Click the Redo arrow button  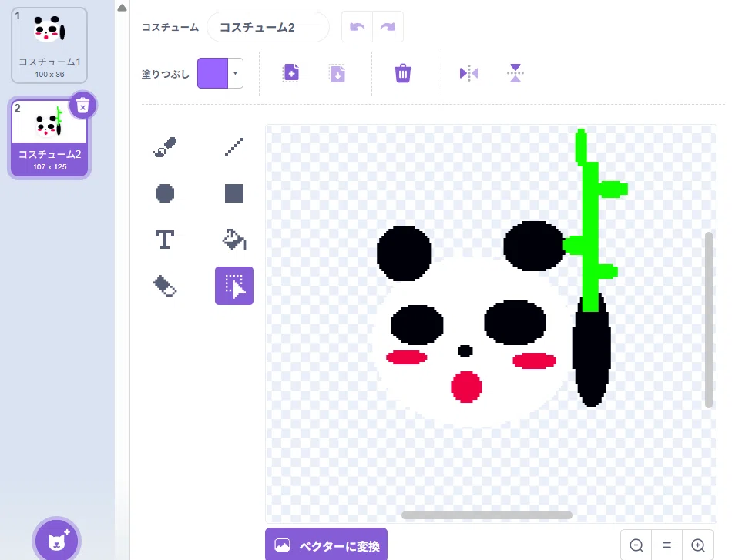388,27
